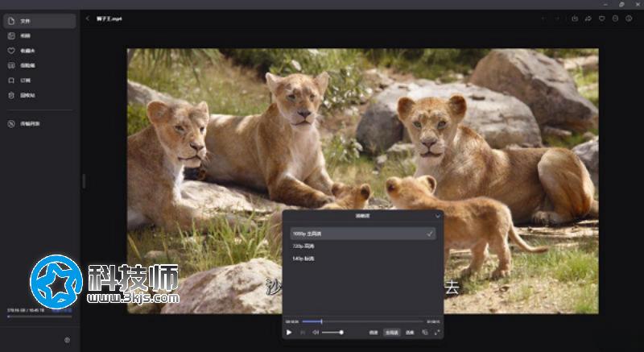This screenshot has height=352, width=644.
Task: Open the Subscriptions (订阅) sidebar item
Action: pyautogui.click(x=39, y=80)
